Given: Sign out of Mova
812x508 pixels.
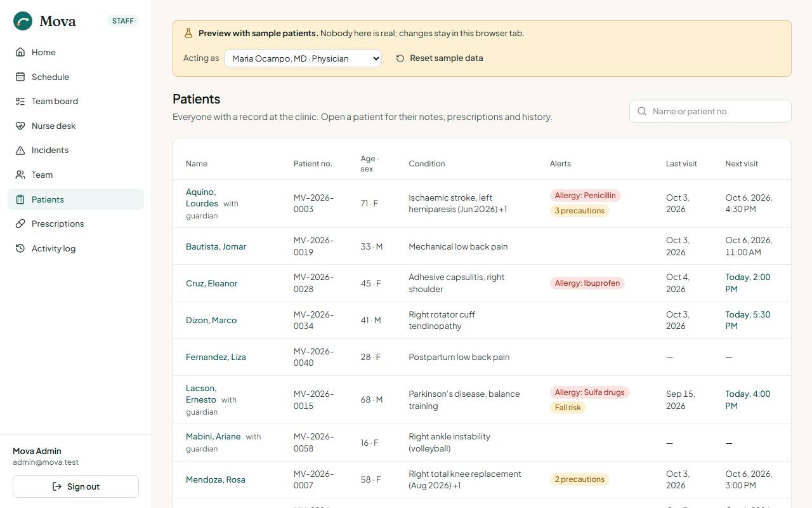Looking at the screenshot, I should (x=76, y=486).
